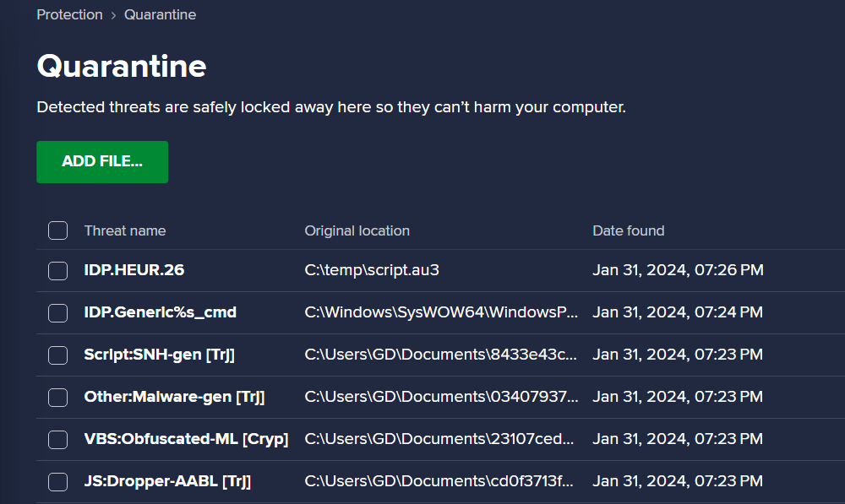The height and width of the screenshot is (504, 845).
Task: Select the JS:Dropper-AABL [Trj] threat row
Action: [441, 481]
